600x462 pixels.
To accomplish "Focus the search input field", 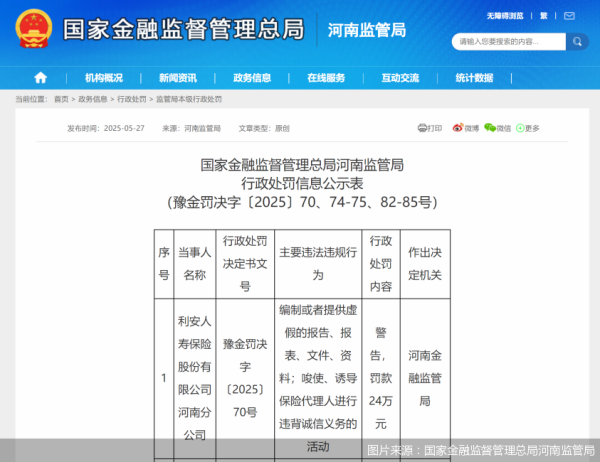I will tap(509, 41).
